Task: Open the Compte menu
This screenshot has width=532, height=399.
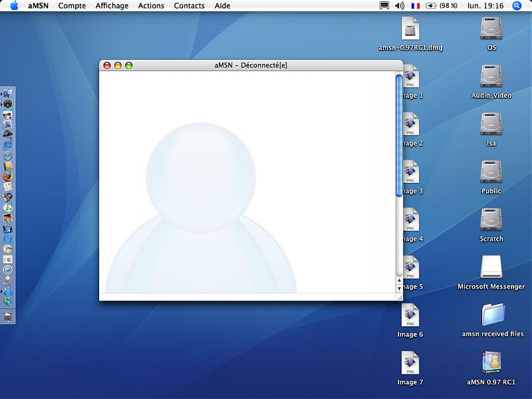Action: coord(72,5)
